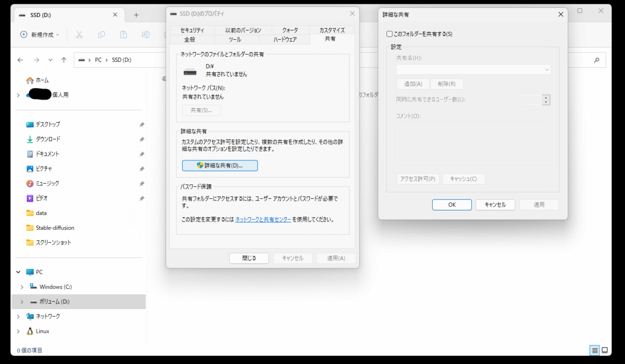Select ボリューム (D:) drive in navigation tree
The width and height of the screenshot is (625, 364).
(x=78, y=302)
